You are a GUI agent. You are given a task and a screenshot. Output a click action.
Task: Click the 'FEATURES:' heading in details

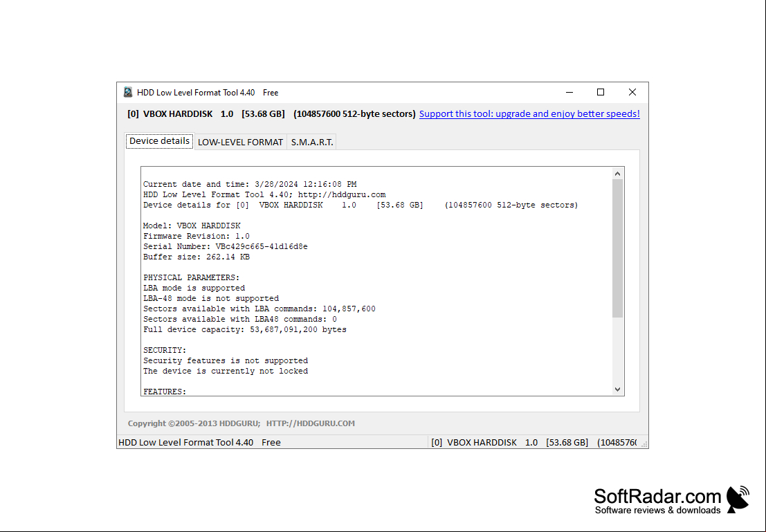pos(165,392)
